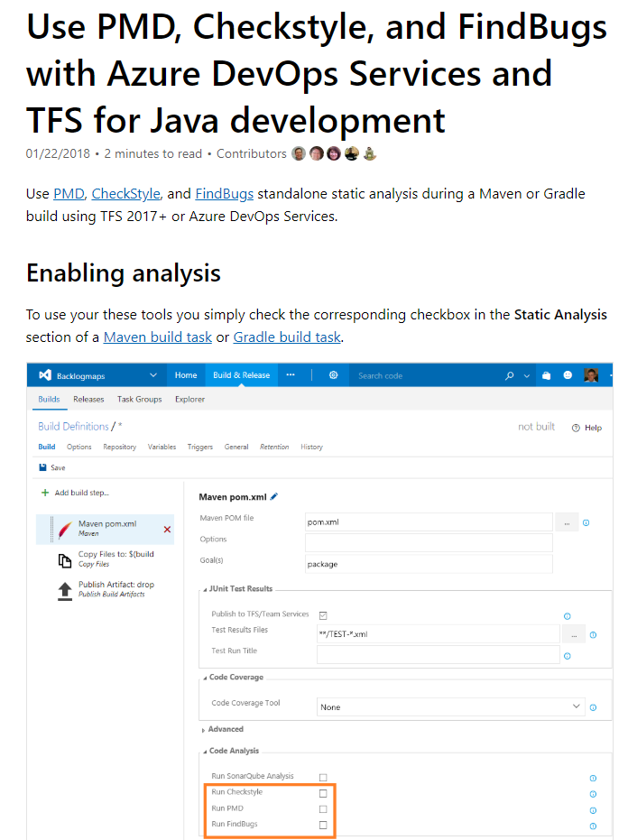Browse for Maven POM file with ellipsis button
The image size is (628, 840).
567,522
